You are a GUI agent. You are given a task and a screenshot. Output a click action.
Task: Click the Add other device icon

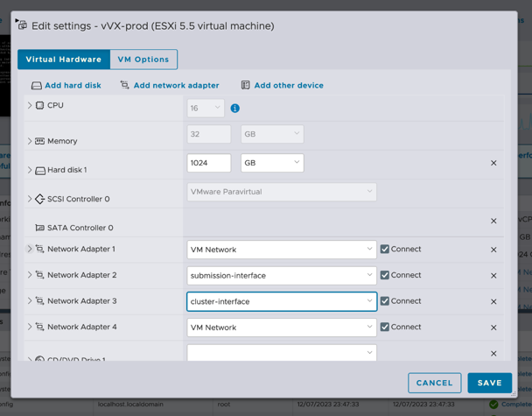click(245, 85)
